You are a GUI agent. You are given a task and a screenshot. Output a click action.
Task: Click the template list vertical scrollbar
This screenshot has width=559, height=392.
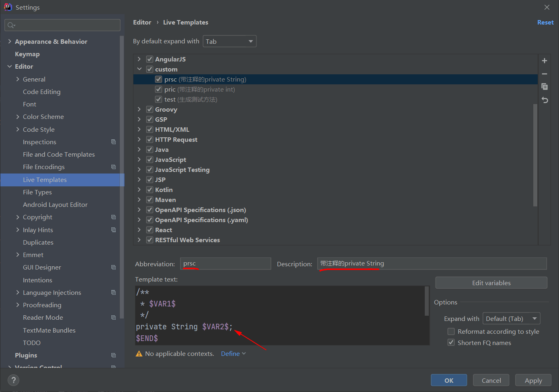535,155
